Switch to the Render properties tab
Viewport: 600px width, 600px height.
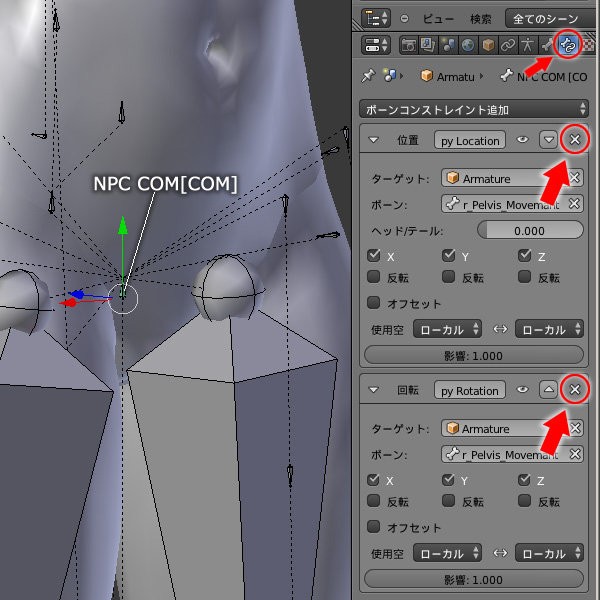click(408, 45)
